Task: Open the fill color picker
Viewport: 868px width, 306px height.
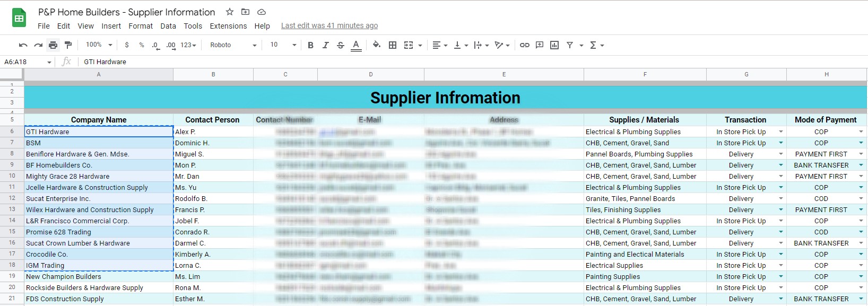Action: click(x=377, y=45)
